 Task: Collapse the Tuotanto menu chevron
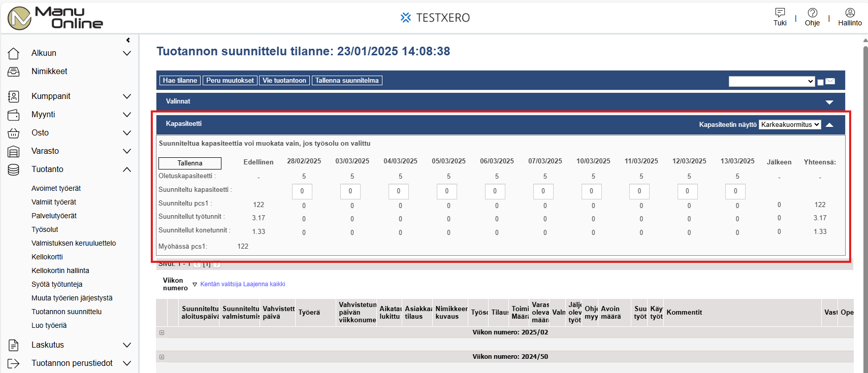point(127,169)
